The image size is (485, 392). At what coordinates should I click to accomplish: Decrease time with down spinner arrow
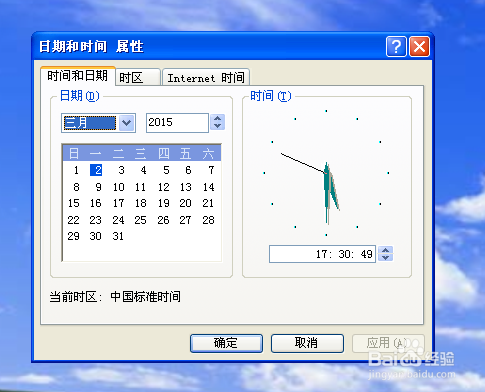(386, 258)
